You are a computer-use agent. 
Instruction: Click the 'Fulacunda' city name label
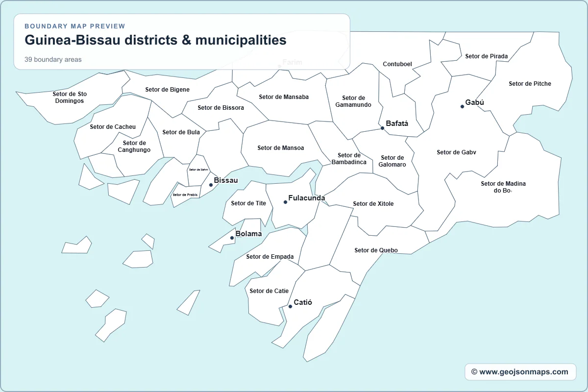(307, 198)
